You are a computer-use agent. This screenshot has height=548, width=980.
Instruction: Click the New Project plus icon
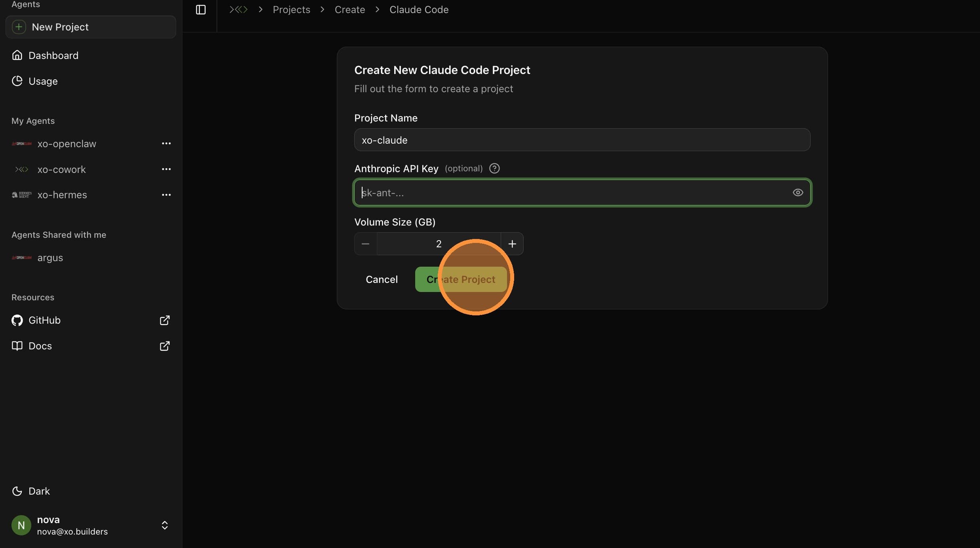point(19,27)
